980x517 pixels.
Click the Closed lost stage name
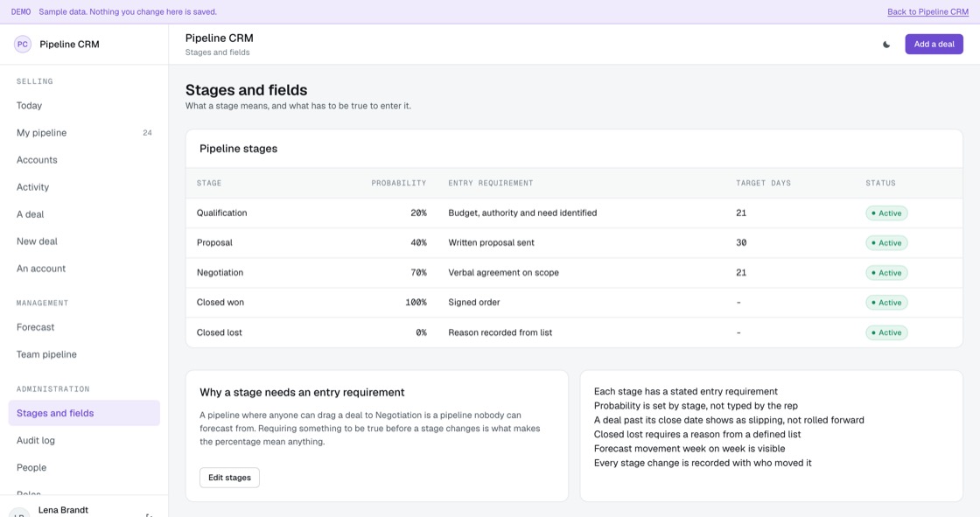pos(220,332)
